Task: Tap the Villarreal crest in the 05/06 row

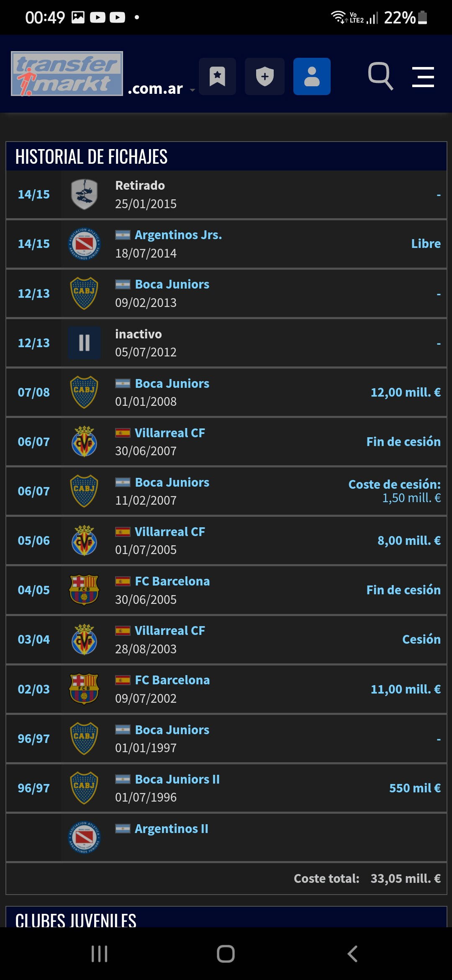Action: coord(84,541)
